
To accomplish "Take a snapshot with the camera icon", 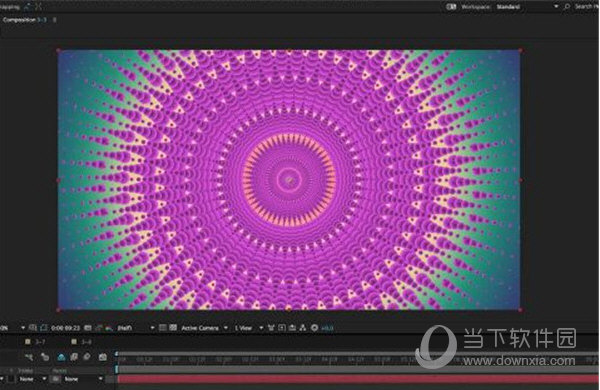I will click(x=88, y=328).
